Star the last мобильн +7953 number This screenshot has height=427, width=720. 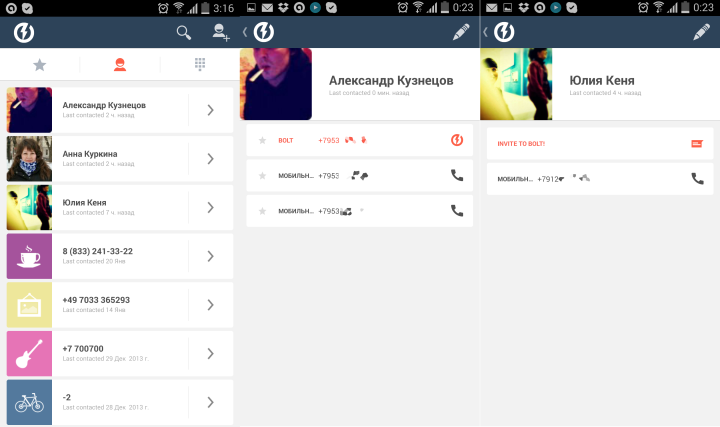(262, 211)
